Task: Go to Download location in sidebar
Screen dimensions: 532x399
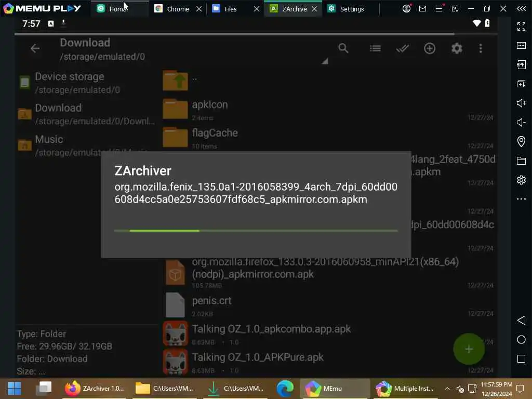Action: (x=87, y=114)
